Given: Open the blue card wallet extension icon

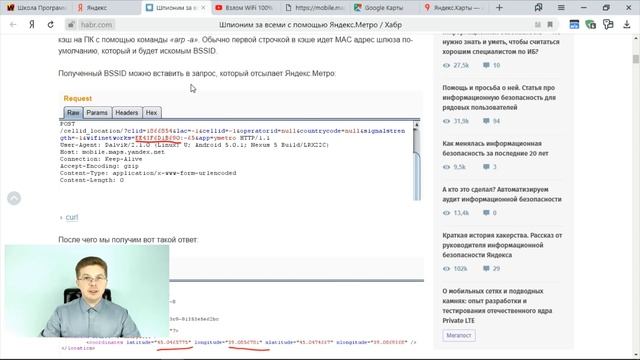Looking at the screenshot, I should 574,24.
